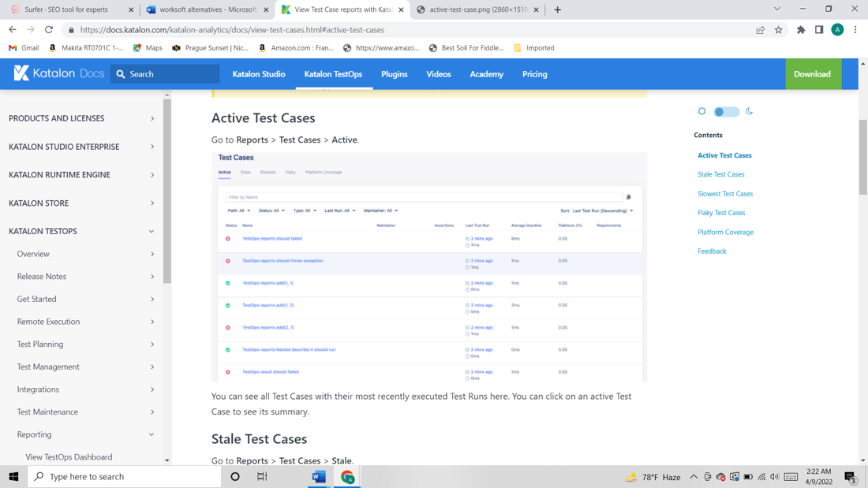Click the sidebar scrollbar down arrow
This screenshot has height=488, width=868.
coord(167,460)
